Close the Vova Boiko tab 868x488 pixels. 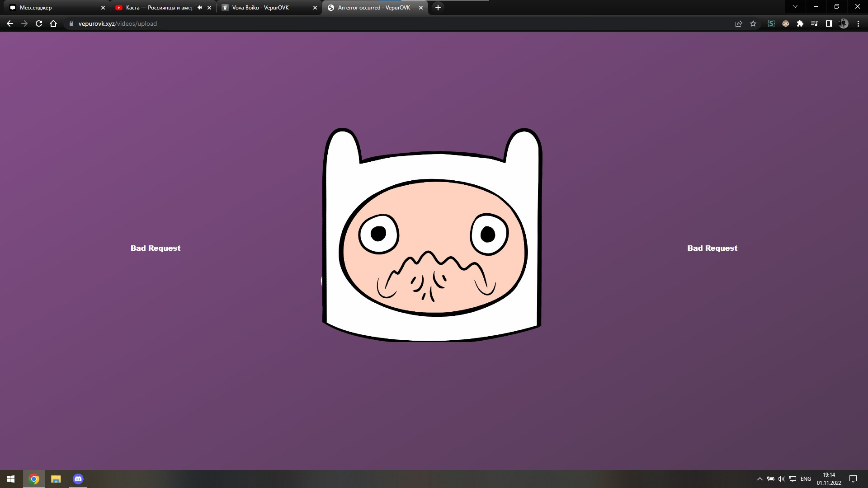click(315, 8)
